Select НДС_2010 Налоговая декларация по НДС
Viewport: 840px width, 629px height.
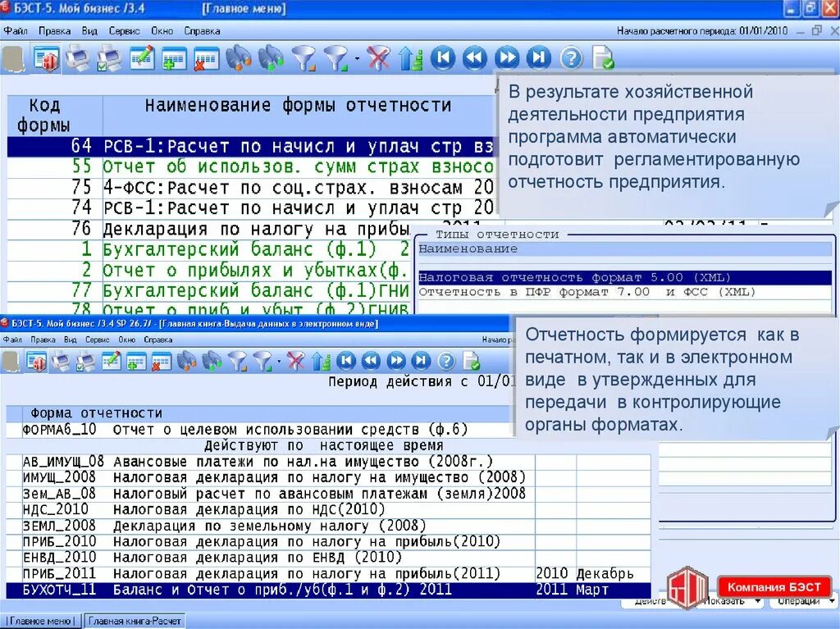(x=328, y=509)
